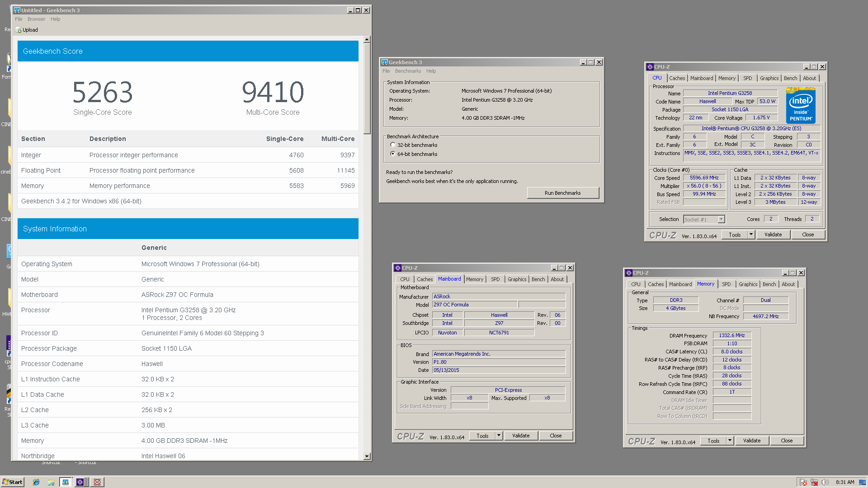The image size is (868, 488).
Task: Click Run Benchmarks button
Action: tap(562, 193)
